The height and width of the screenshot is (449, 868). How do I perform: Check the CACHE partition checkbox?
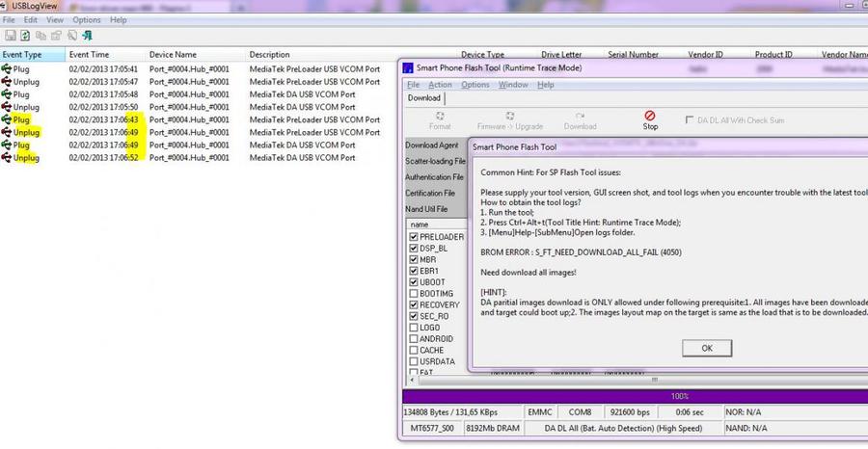pyautogui.click(x=414, y=350)
